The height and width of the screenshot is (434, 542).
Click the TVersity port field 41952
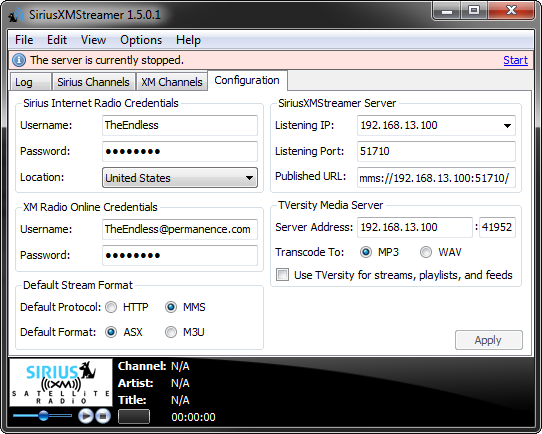tap(497, 227)
